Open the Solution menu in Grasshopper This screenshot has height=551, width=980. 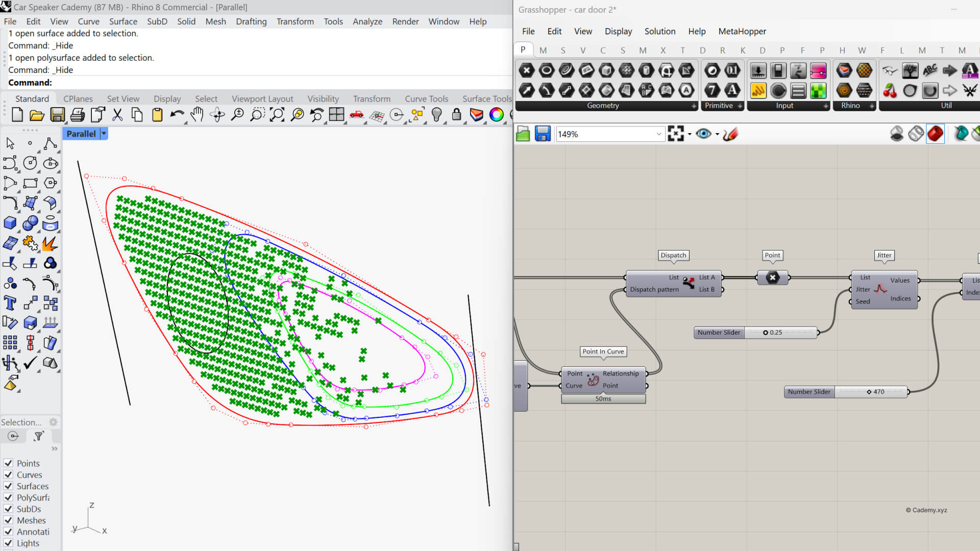(659, 31)
